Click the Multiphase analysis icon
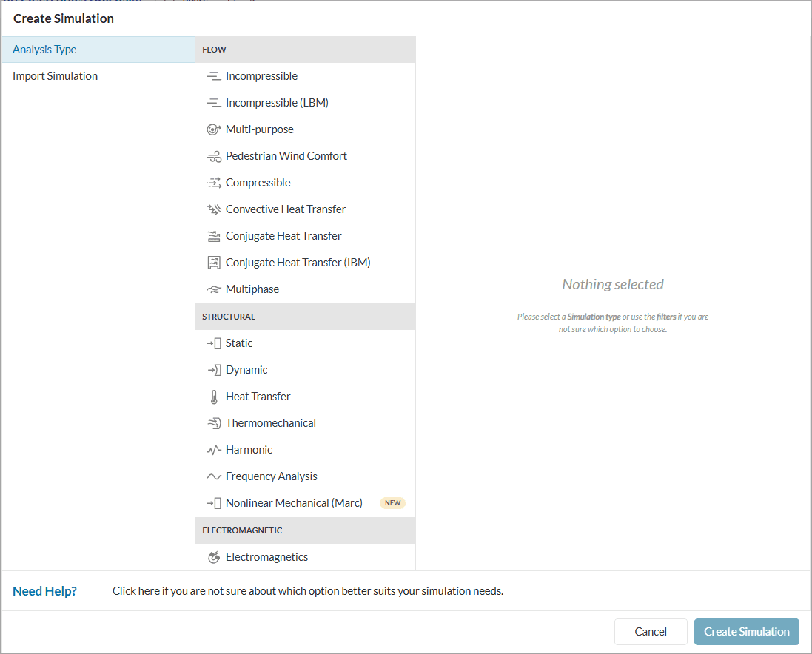Image resolution: width=812 pixels, height=654 pixels. pos(214,289)
